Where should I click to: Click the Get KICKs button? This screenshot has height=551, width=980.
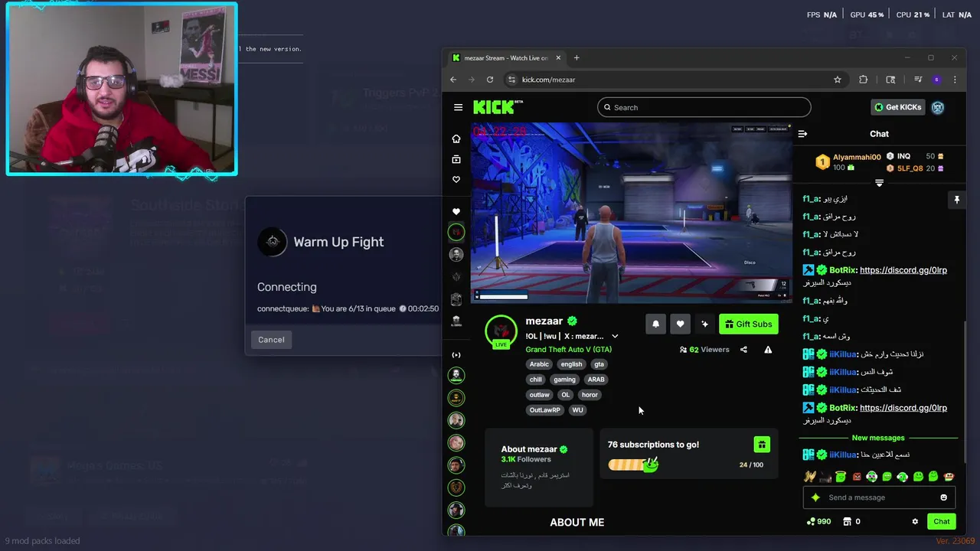[x=898, y=107]
